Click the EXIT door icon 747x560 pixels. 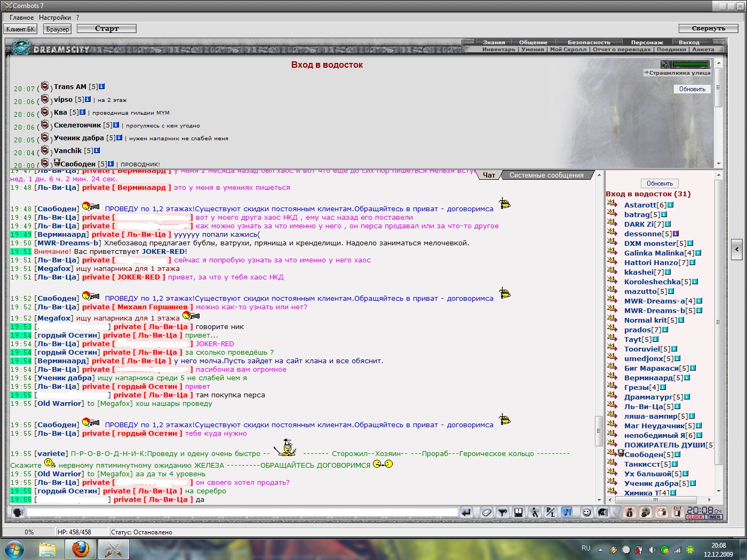678,513
